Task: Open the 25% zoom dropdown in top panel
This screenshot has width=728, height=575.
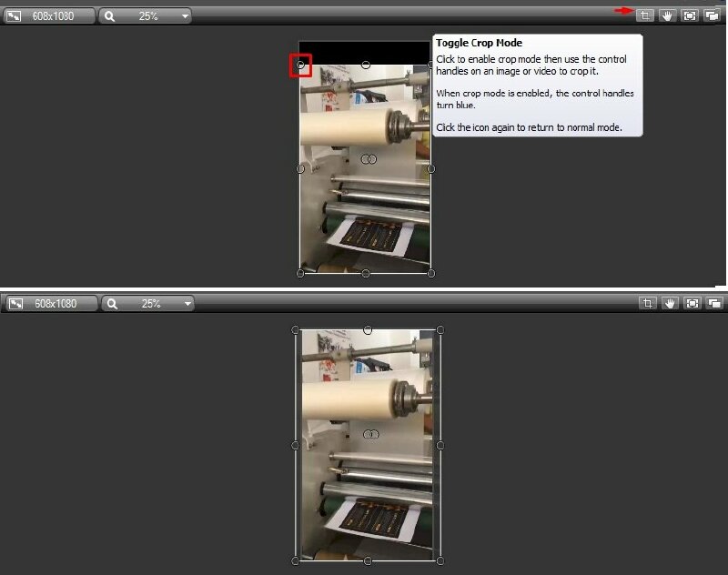Action: tap(186, 16)
